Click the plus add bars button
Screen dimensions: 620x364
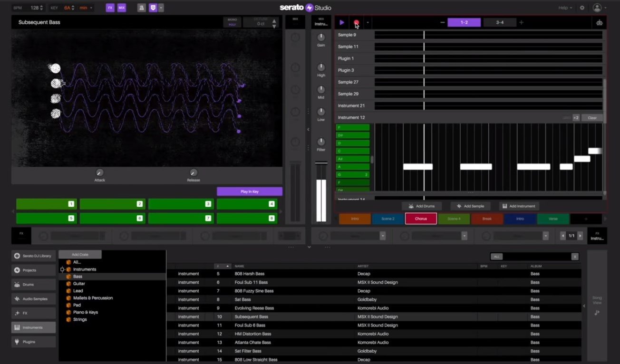(522, 22)
